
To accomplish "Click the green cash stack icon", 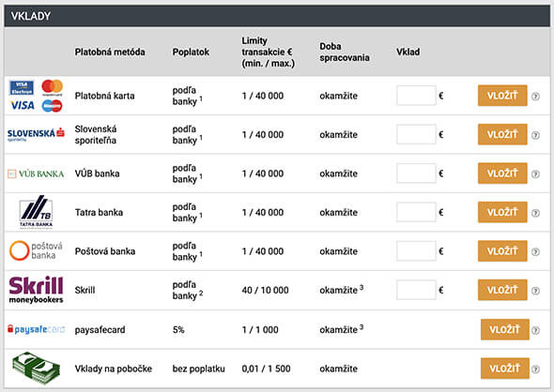I will [36, 368].
